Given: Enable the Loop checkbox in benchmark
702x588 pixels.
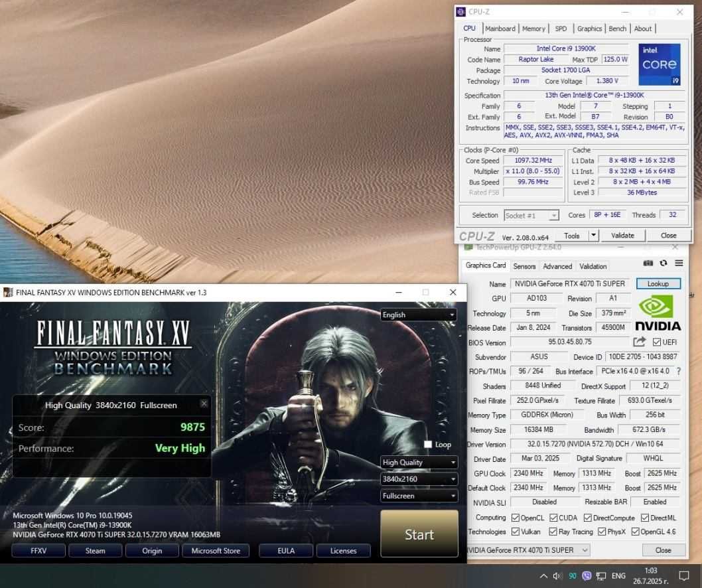Looking at the screenshot, I should pyautogui.click(x=428, y=444).
